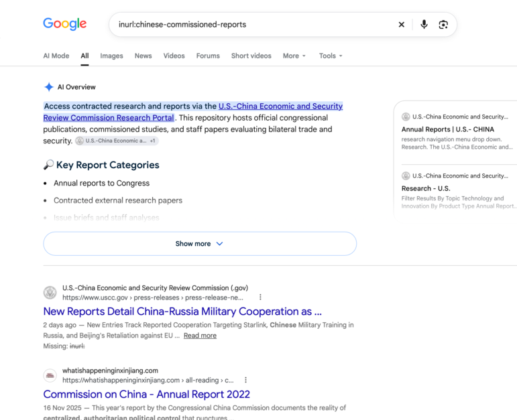Click uscc.gov press-releases breadcrumb URL

click(153, 297)
